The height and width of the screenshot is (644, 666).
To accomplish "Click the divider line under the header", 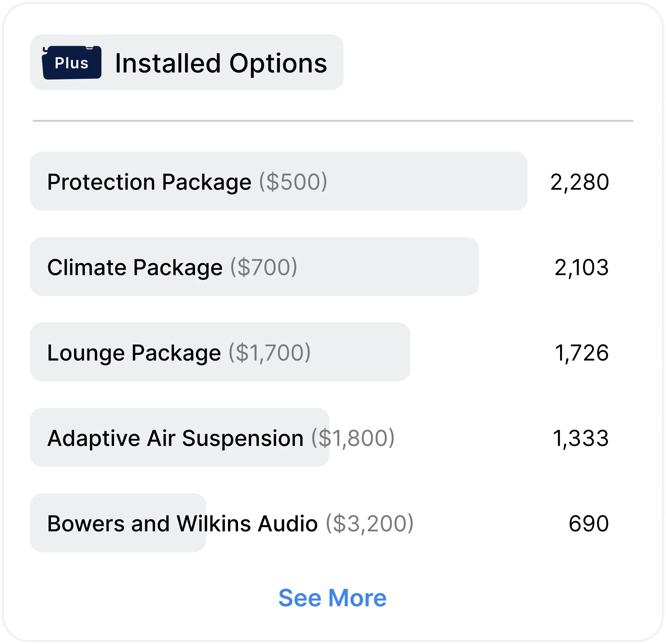I will 333,121.
